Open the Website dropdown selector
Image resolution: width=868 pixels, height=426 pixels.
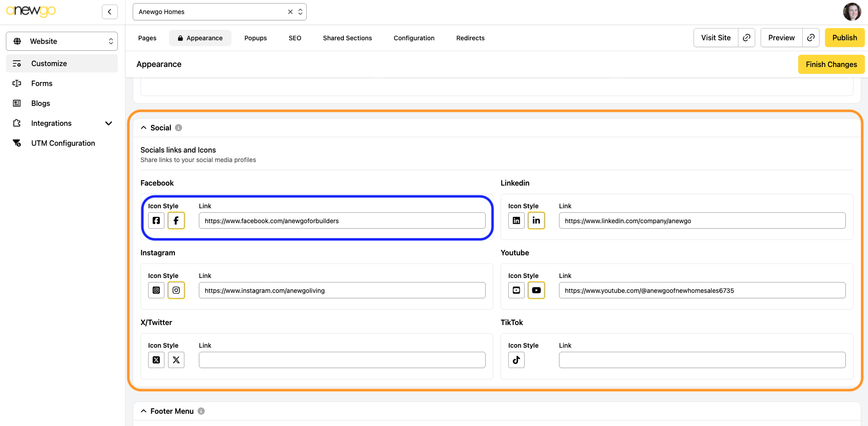click(62, 41)
